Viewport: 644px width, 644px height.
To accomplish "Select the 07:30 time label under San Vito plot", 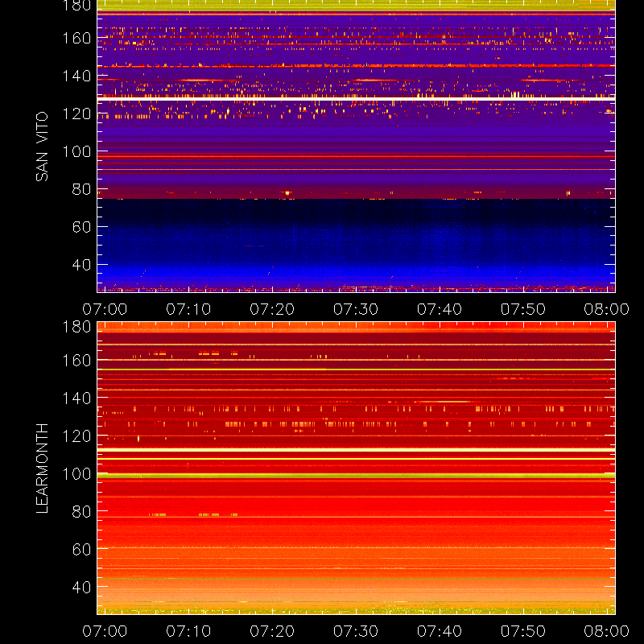I will (x=356, y=309).
